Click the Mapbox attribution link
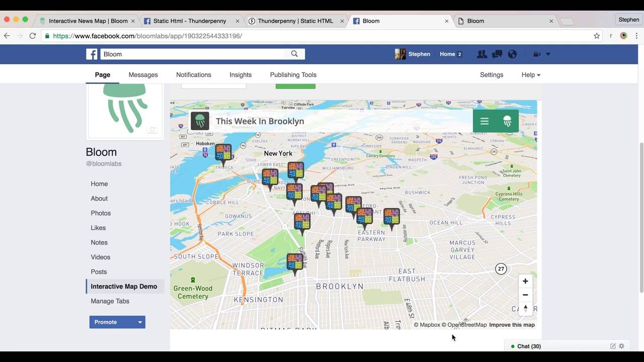 point(427,325)
